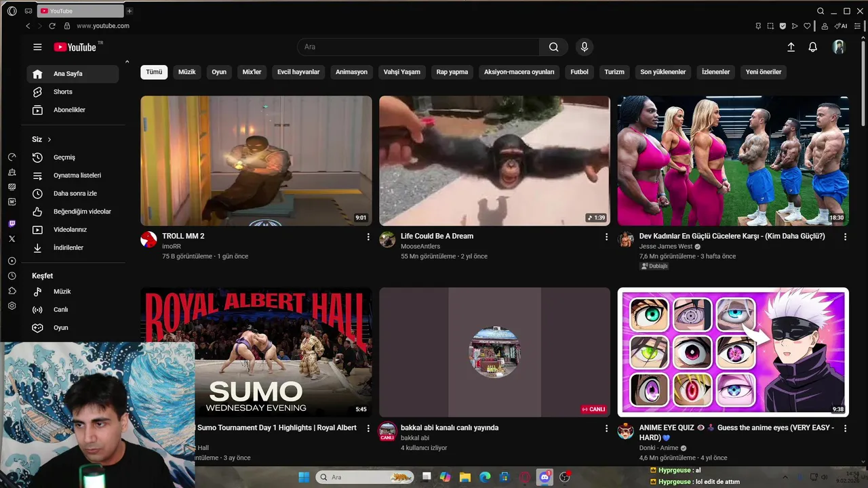This screenshot has height=488, width=868.
Task: Click the Opera snapshot selection icon
Action: tap(770, 26)
